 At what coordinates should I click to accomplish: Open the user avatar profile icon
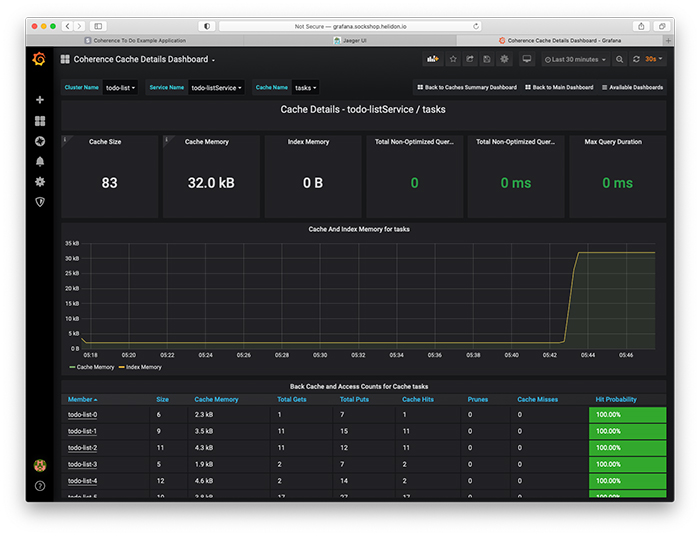40,465
